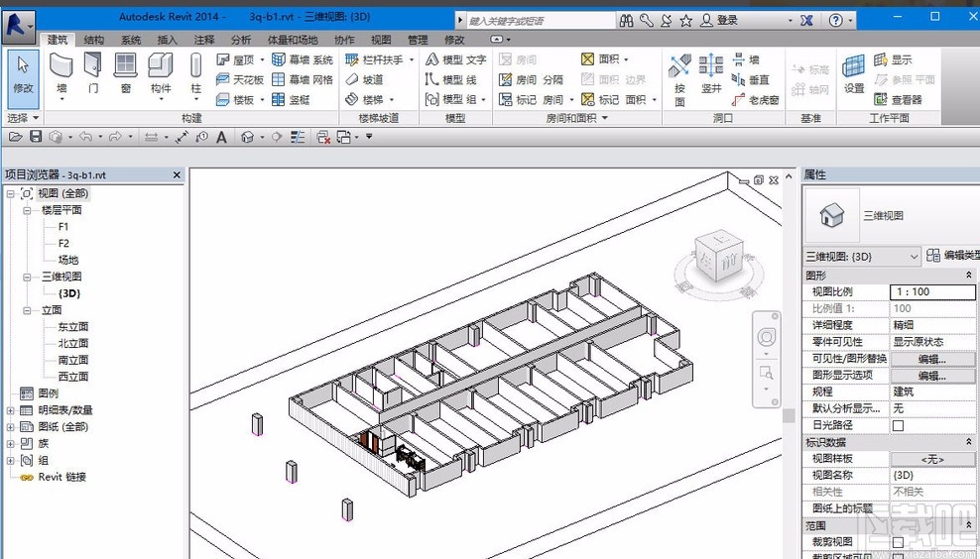
Task: Expand the 明细表/数量 schedules node
Action: 11,410
